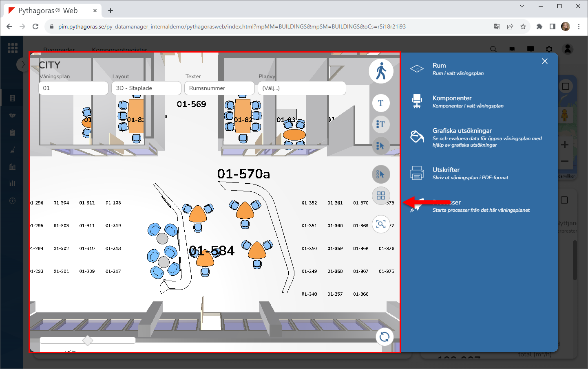Toggle the lower selection-pointer list button
Screen dimensions: 588x369
pyautogui.click(x=381, y=174)
